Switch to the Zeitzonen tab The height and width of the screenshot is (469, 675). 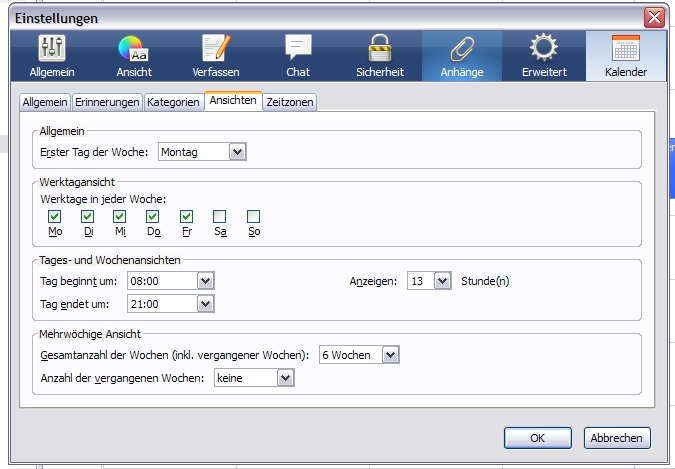(x=290, y=102)
